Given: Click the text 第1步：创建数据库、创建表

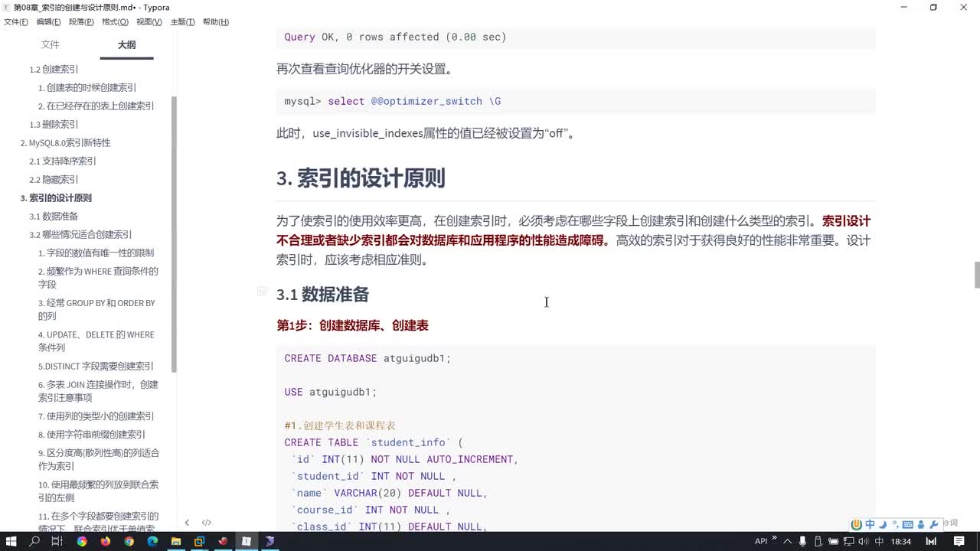Looking at the screenshot, I should 352,325.
